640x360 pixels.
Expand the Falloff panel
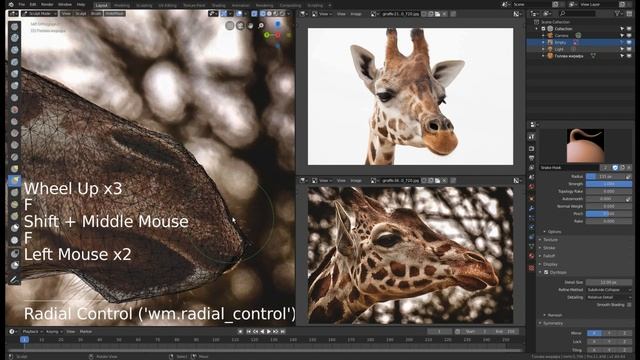549,256
